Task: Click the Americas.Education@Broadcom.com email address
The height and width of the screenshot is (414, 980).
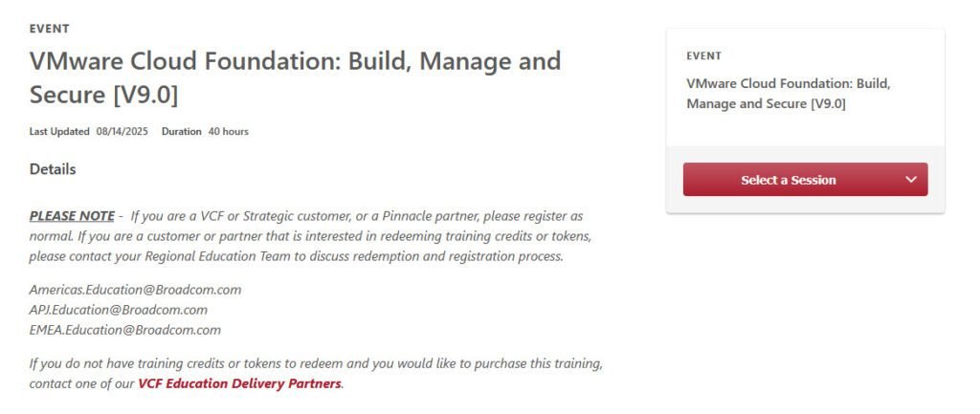Action: [x=135, y=289]
